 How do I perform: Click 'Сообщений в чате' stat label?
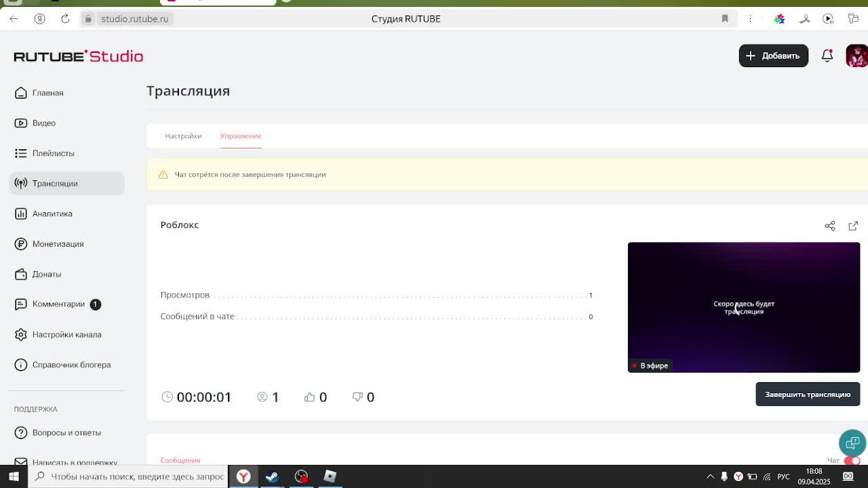(x=197, y=317)
